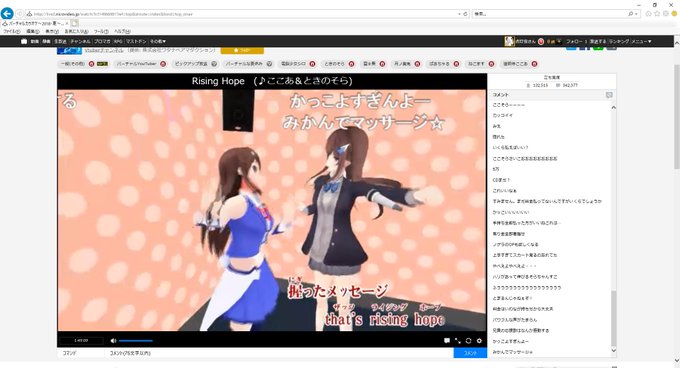
Task: Open the お気に入り menu
Action: tap(76, 32)
